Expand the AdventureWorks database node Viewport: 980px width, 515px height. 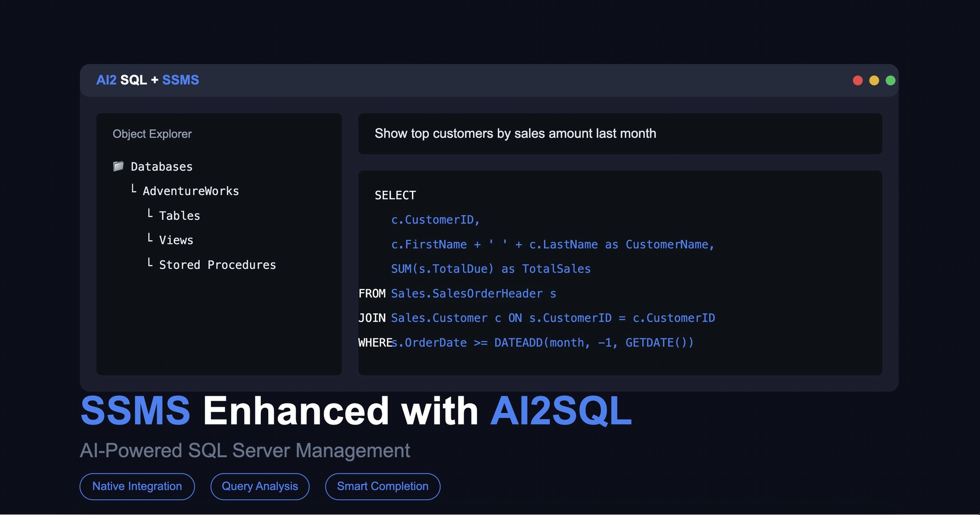190,190
